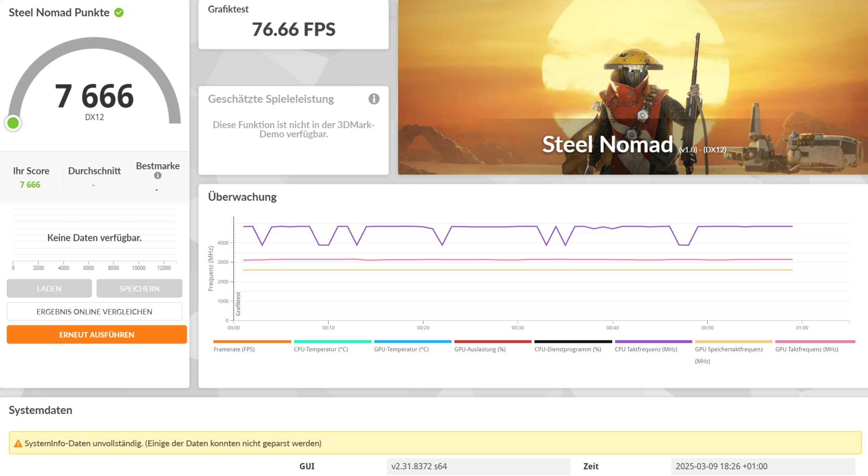Hide the GPU Speichertaktfrequenz series
The width and height of the screenshot is (868, 476).
click(729, 349)
